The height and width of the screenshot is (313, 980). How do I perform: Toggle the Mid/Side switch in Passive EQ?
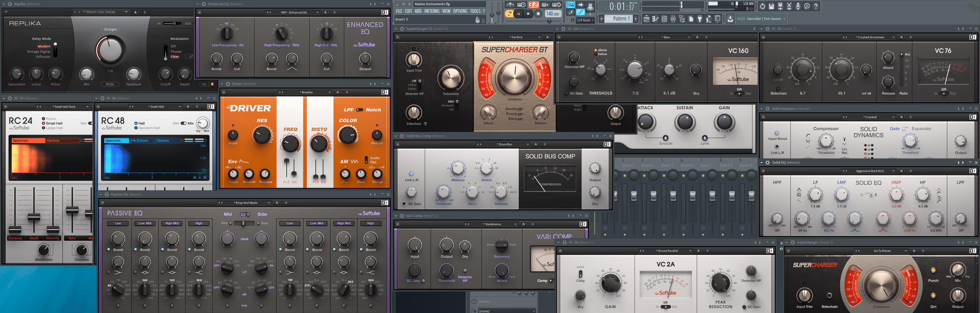click(245, 214)
